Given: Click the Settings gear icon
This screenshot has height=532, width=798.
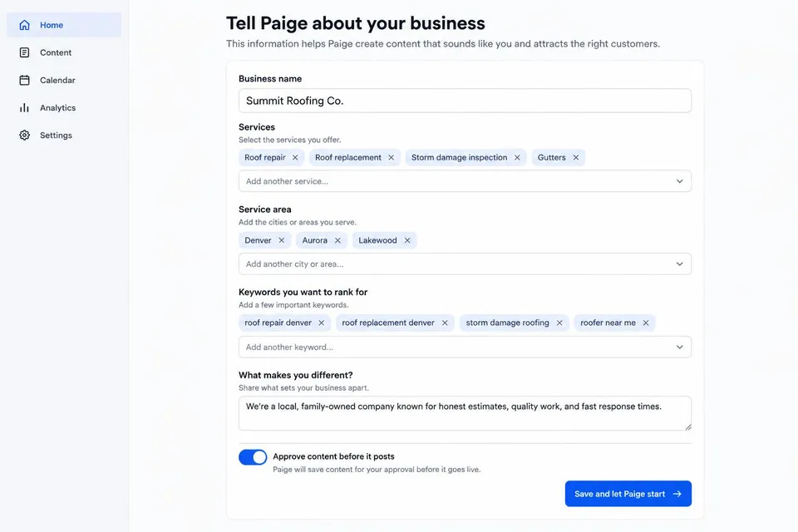Looking at the screenshot, I should tap(24, 135).
